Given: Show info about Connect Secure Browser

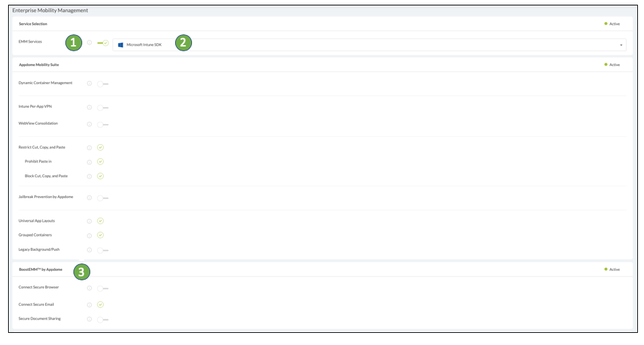Looking at the screenshot, I should coord(90,288).
